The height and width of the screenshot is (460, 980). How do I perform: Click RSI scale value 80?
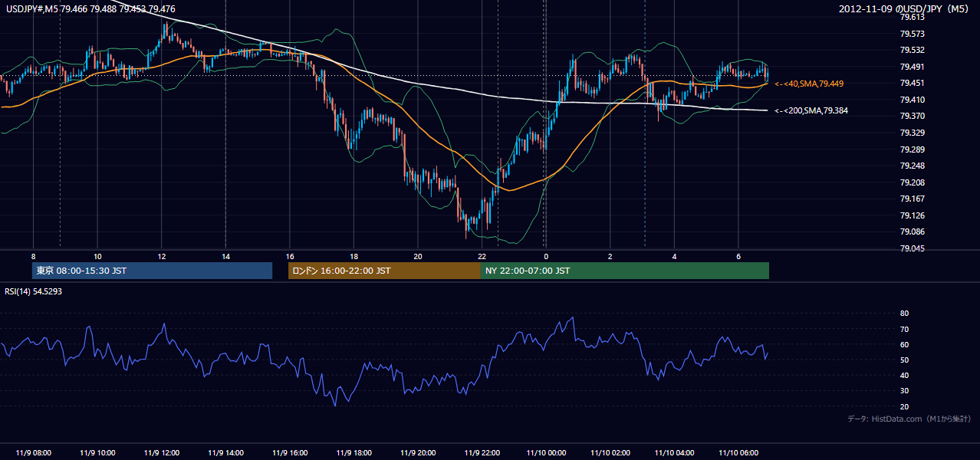pos(904,314)
